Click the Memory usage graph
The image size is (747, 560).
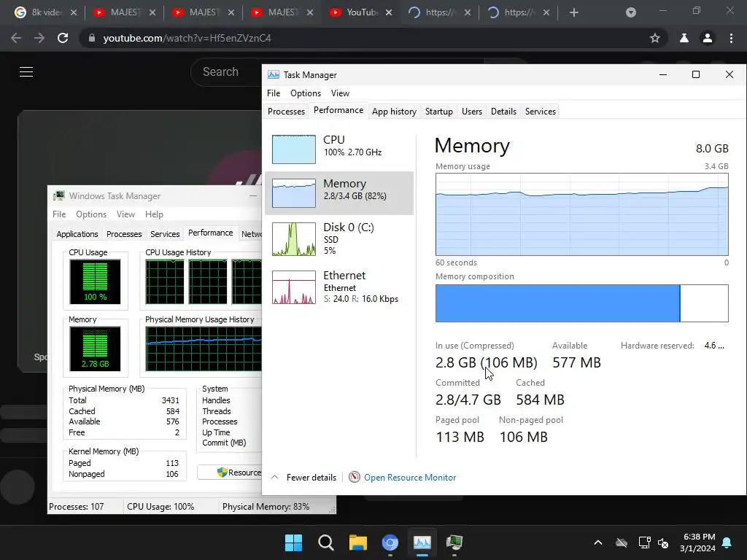click(581, 214)
